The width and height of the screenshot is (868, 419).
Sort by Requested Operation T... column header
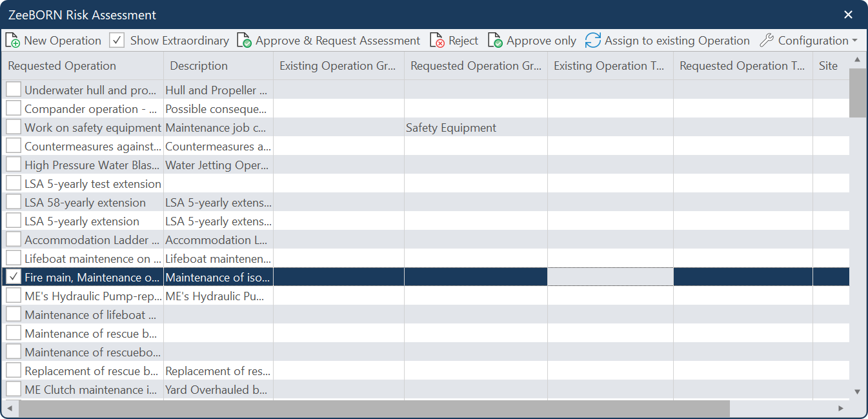click(x=743, y=66)
